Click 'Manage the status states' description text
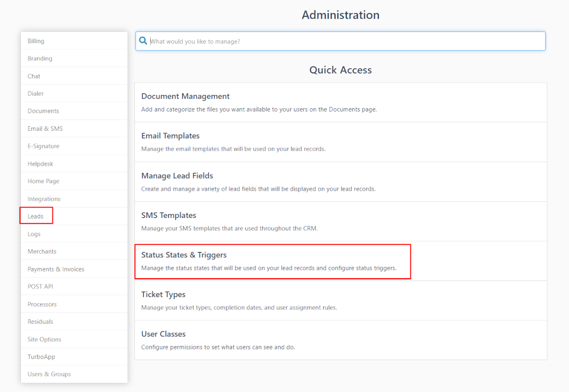Viewport: 569px width, 392px height. point(269,268)
